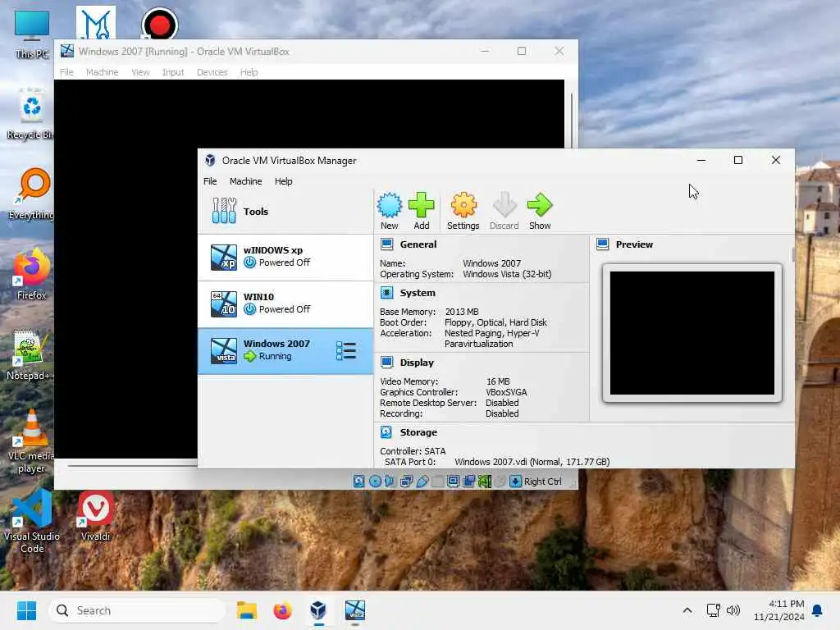Open Input menu of the Windows 2007 VM window
840x630 pixels.
tap(173, 72)
